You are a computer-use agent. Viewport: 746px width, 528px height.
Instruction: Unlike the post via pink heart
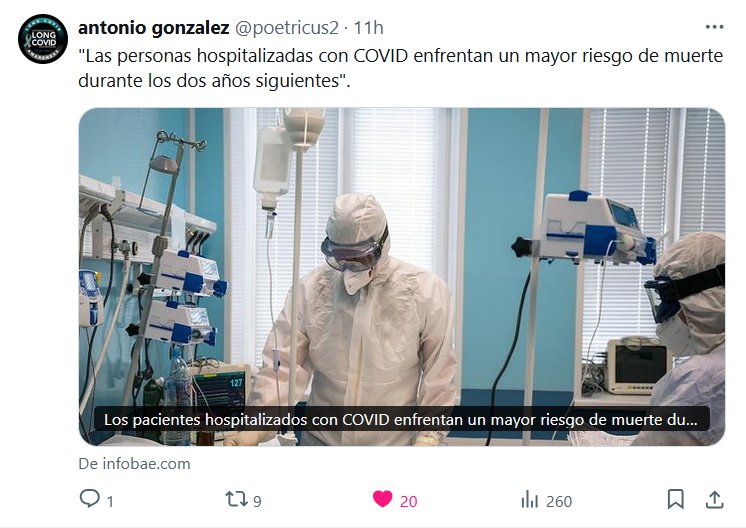pyautogui.click(x=383, y=499)
